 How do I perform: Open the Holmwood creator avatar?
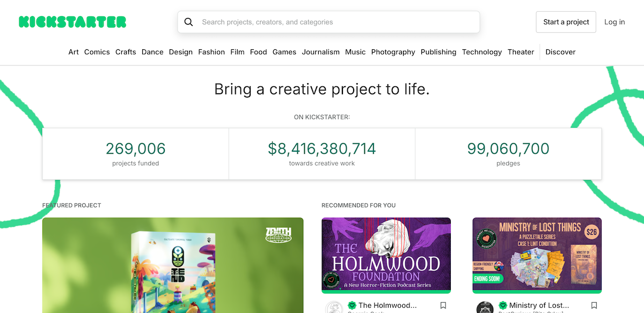point(334,308)
